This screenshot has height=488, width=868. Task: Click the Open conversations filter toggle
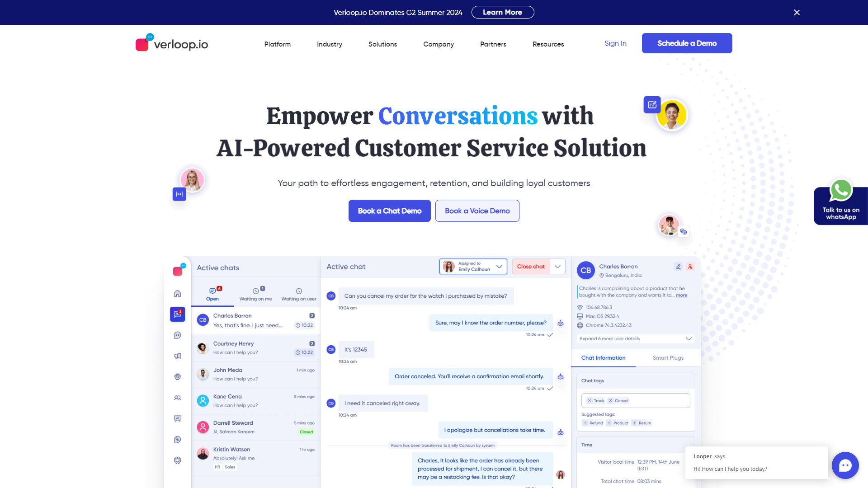click(x=213, y=294)
